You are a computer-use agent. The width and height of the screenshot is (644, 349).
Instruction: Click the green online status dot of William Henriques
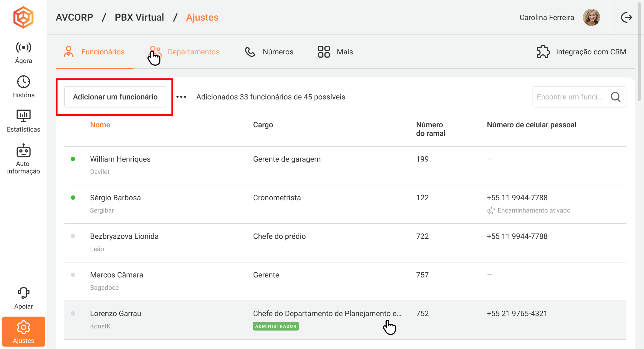click(73, 159)
